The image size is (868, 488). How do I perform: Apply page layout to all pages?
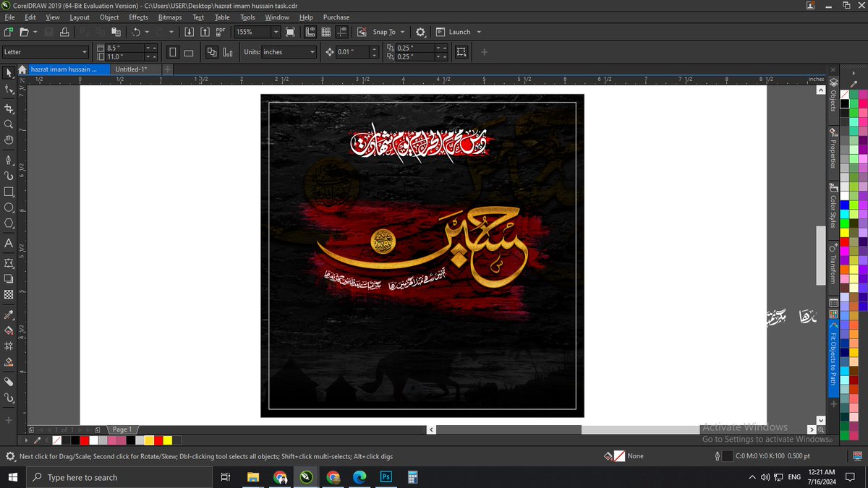(212, 52)
